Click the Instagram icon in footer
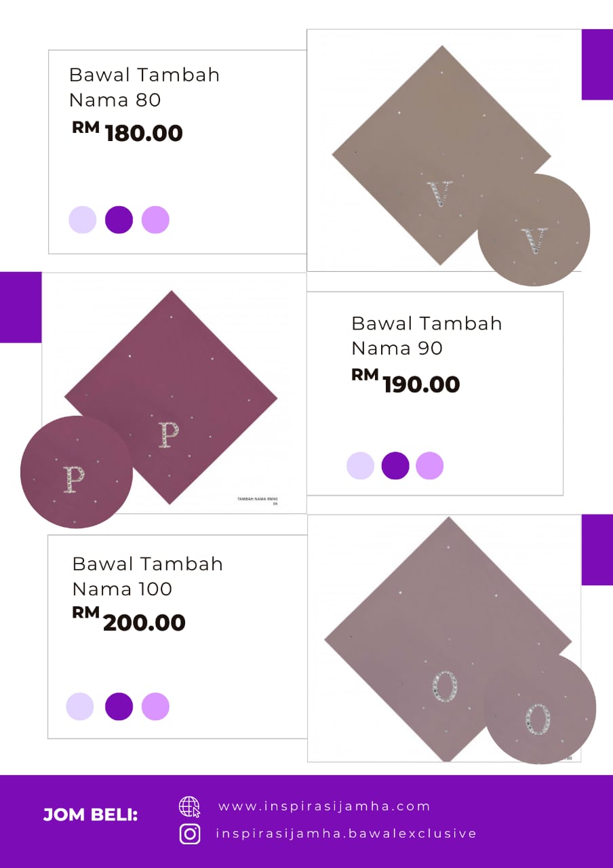The width and height of the screenshot is (613, 868). click(x=190, y=833)
